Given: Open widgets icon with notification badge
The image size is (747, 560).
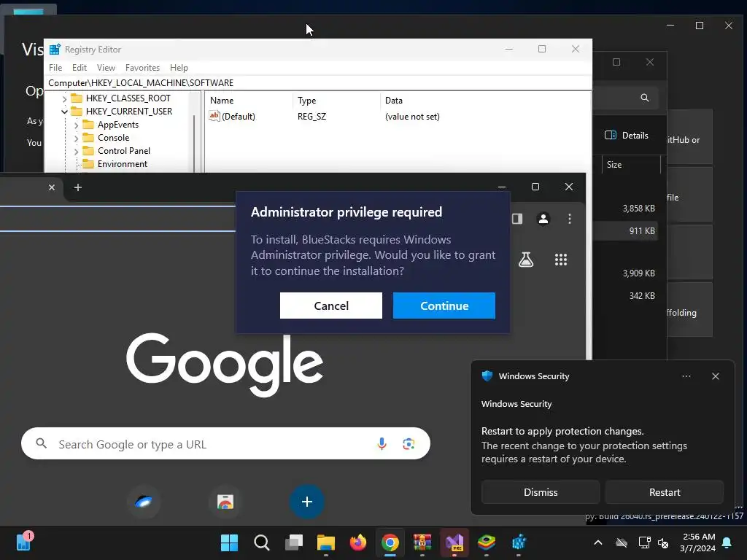Looking at the screenshot, I should coord(24,542).
